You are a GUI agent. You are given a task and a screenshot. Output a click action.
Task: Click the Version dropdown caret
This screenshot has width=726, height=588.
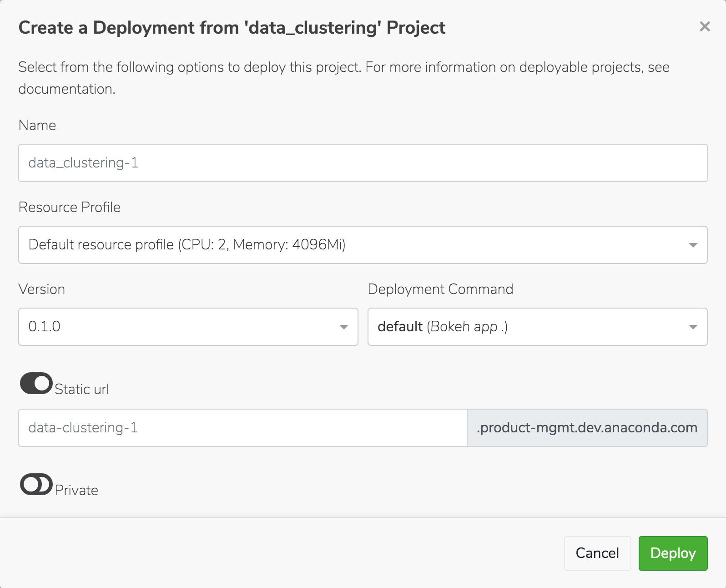click(x=344, y=327)
